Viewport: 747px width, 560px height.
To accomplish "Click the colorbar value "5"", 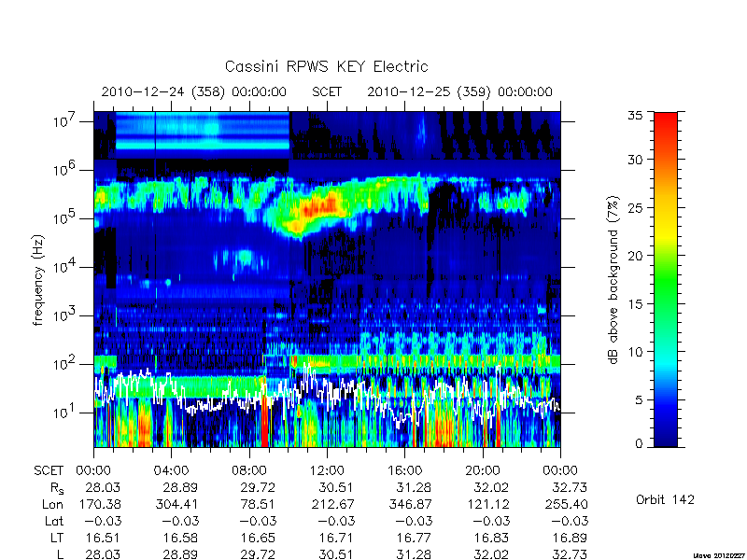I will tap(639, 400).
